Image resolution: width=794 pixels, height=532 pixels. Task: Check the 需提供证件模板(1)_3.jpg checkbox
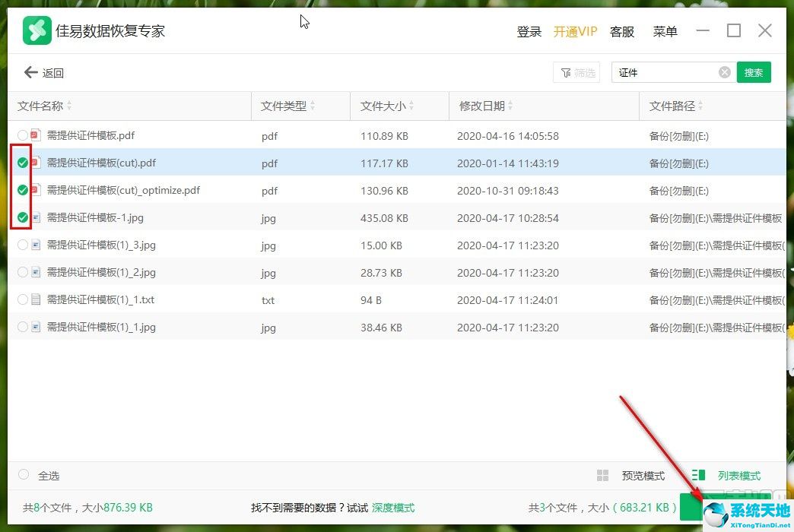tap(23, 245)
